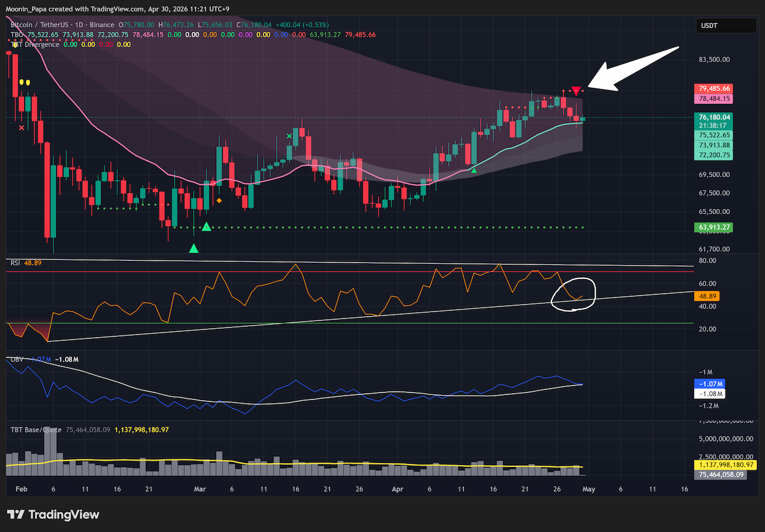Viewport: 765px width, 532px height.
Task: Click the 69,500.00 price axis label
Action: 714,175
